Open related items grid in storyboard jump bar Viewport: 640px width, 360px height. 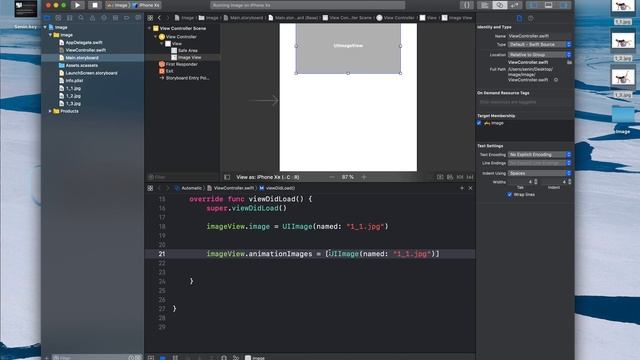[x=150, y=18]
